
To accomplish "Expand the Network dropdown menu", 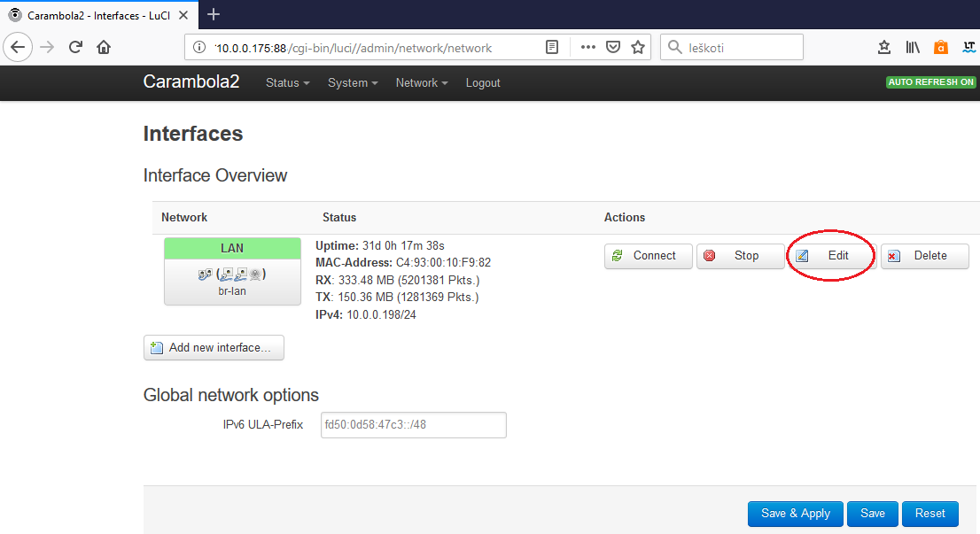I will [x=421, y=82].
